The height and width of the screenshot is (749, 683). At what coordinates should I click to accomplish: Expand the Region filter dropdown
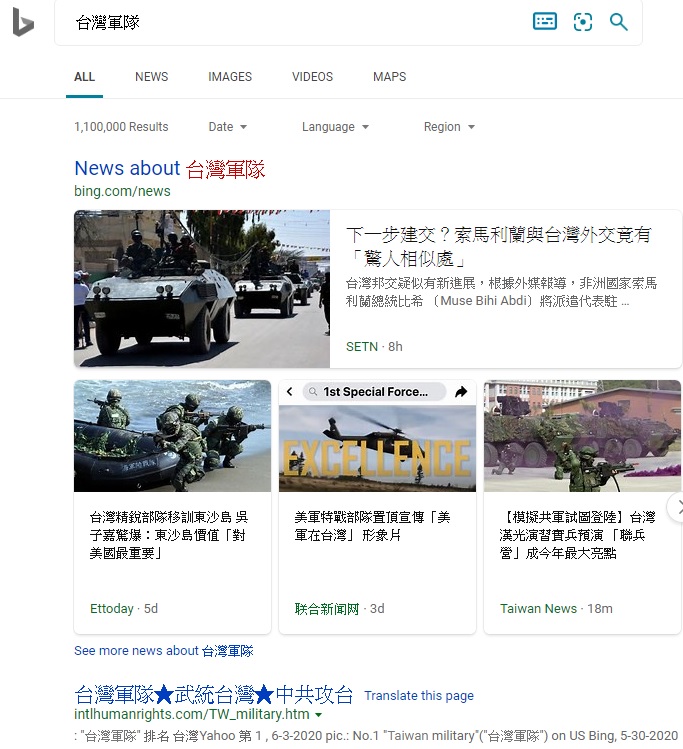449,127
